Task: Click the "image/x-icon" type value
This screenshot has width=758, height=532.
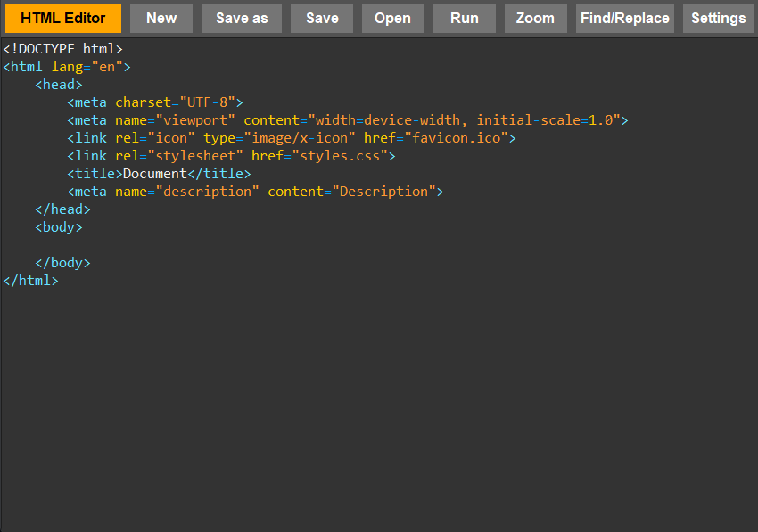Action: pos(300,138)
